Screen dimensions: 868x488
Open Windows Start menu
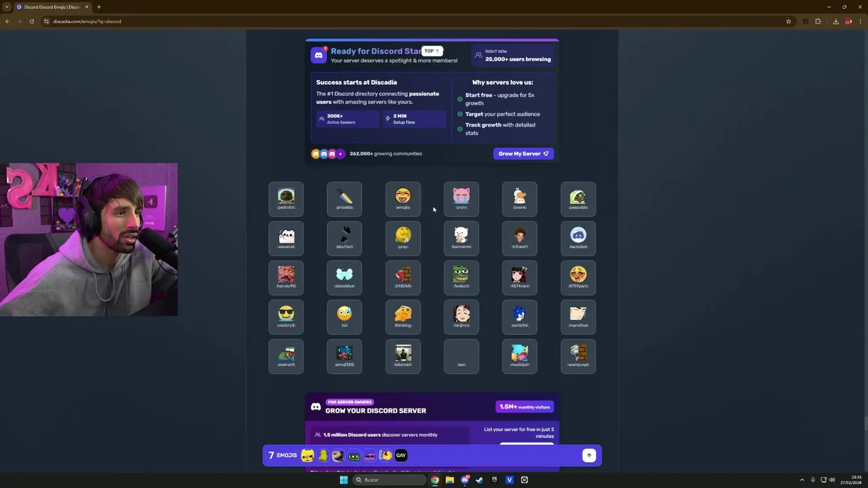pos(344,480)
